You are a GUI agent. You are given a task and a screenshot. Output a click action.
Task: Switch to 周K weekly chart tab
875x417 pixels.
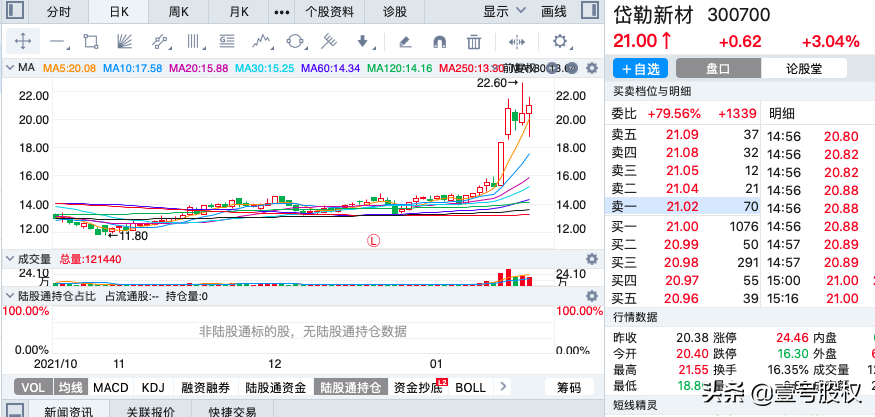[179, 11]
